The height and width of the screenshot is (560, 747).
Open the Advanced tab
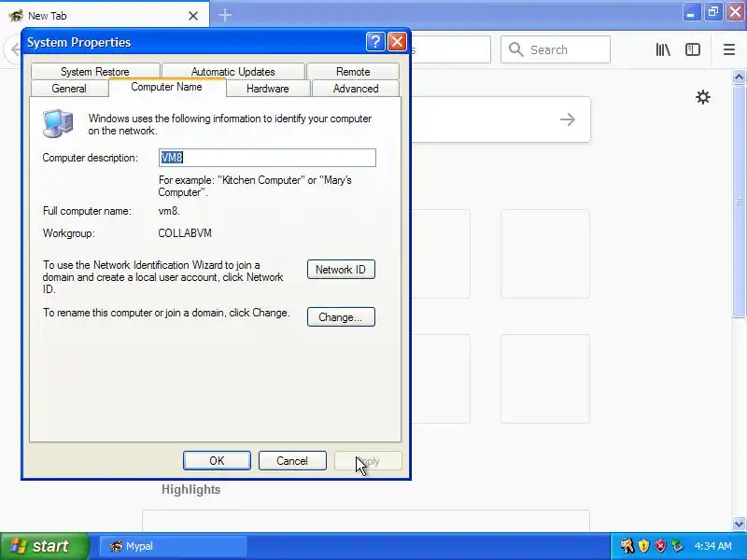coord(356,89)
